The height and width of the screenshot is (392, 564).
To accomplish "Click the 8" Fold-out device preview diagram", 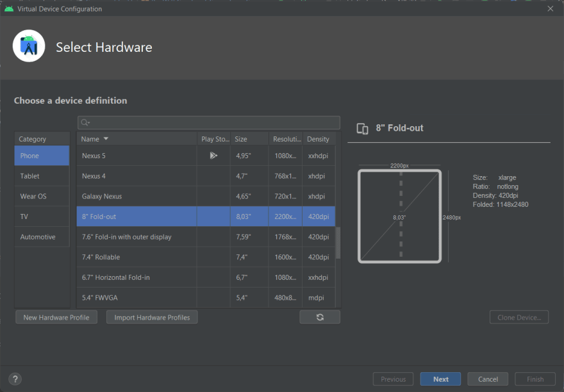I will click(399, 216).
